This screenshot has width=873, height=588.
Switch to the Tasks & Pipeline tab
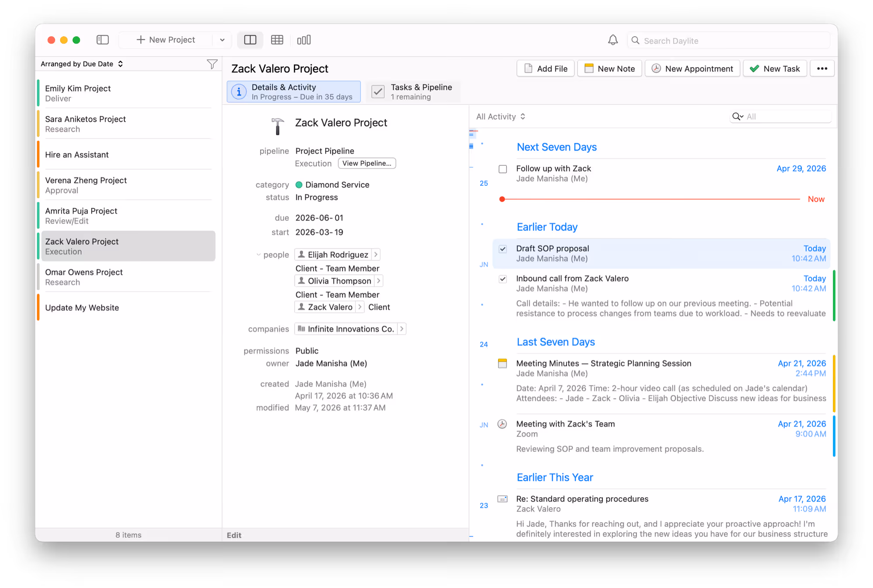click(x=412, y=92)
